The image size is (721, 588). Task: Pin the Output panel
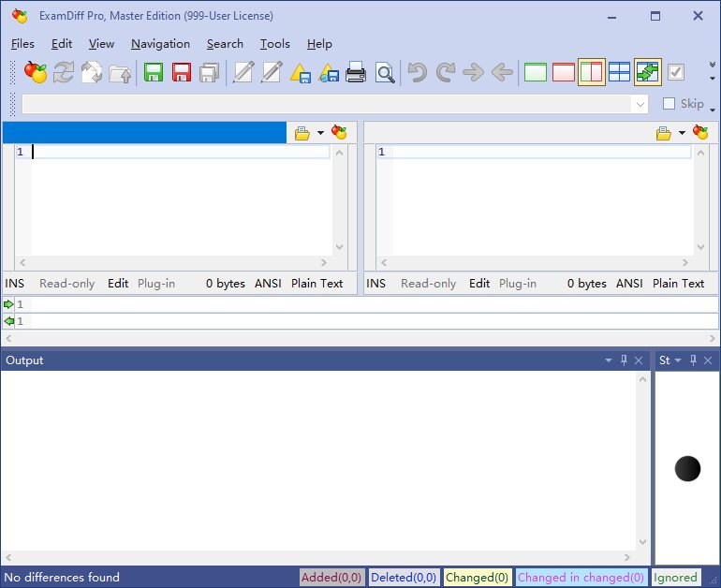point(624,360)
